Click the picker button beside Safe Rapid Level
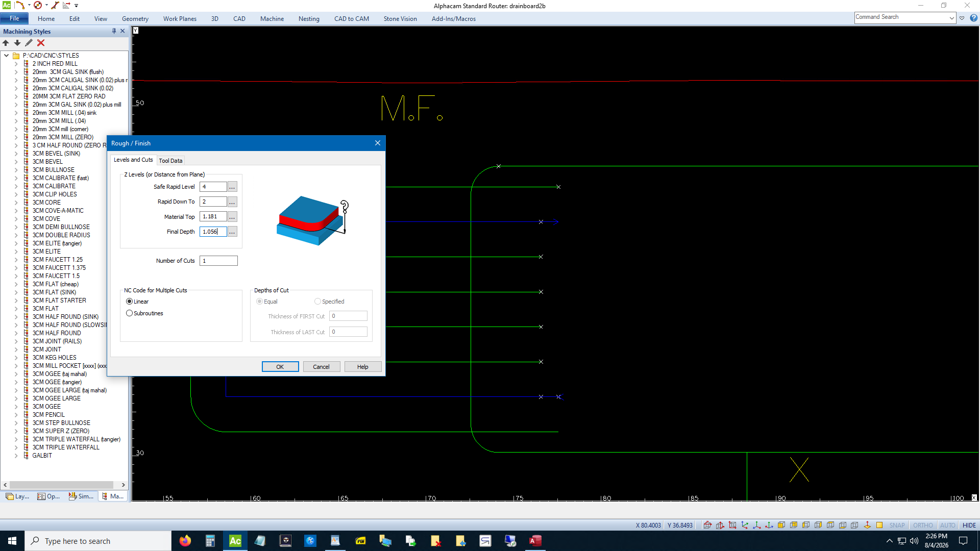980x551 pixels. (x=232, y=187)
